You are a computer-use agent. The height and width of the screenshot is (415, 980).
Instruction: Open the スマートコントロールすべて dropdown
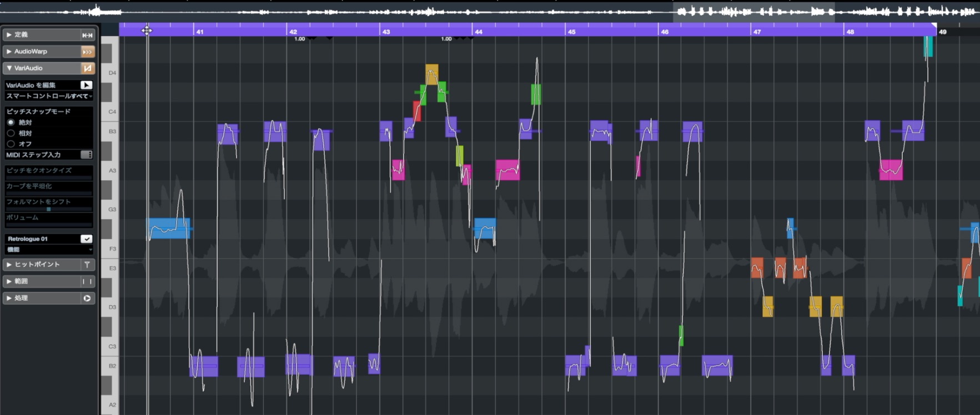click(49, 96)
